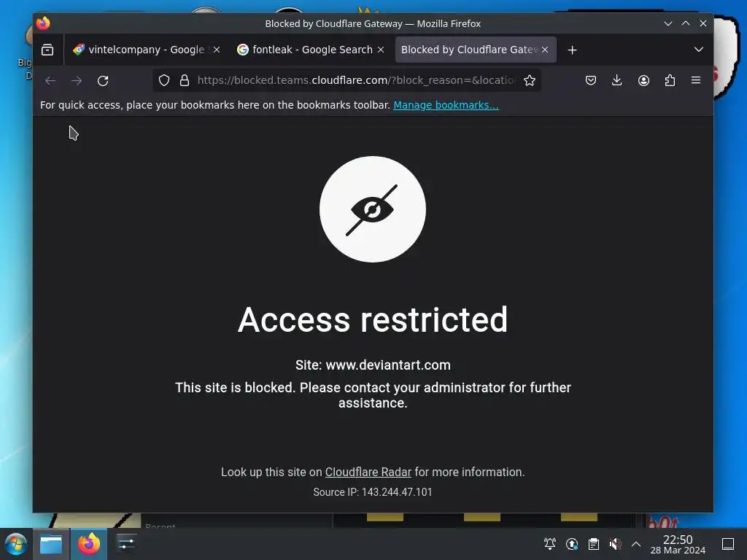Switch to the fontleak Google Search tab
This screenshot has height=560, width=747.
pos(312,50)
